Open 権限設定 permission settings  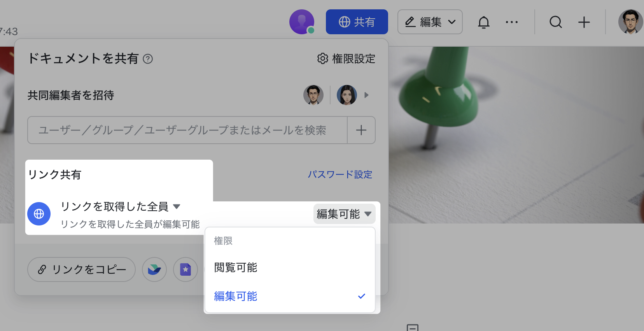coord(346,59)
